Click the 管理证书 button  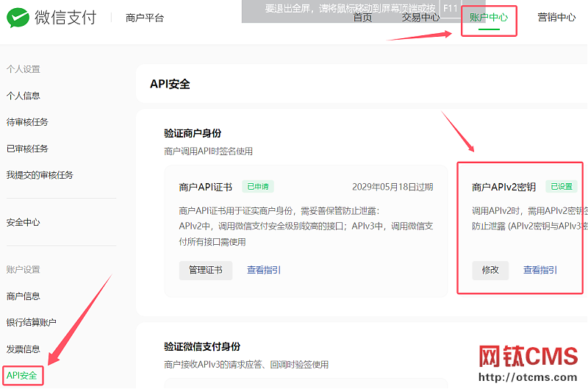pos(206,270)
